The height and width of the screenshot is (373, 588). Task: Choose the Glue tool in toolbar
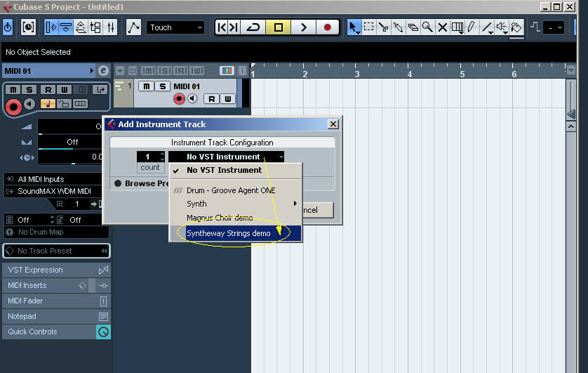399,27
